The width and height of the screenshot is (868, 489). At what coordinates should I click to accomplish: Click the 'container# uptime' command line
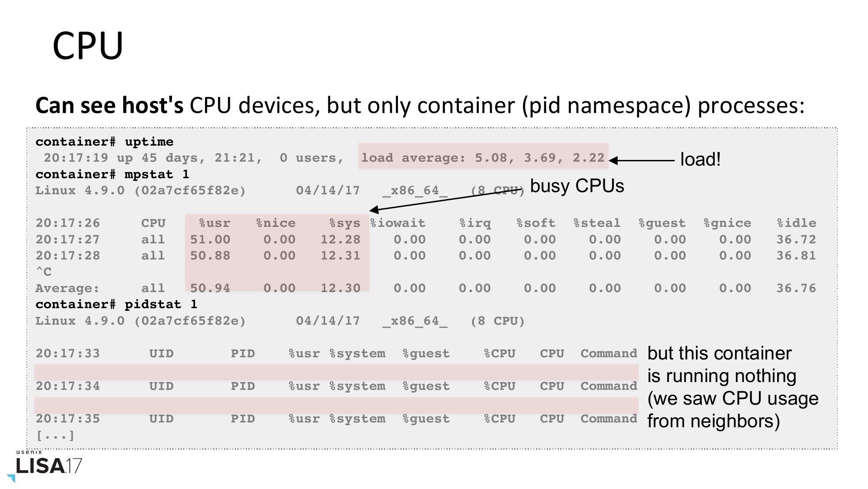click(104, 142)
